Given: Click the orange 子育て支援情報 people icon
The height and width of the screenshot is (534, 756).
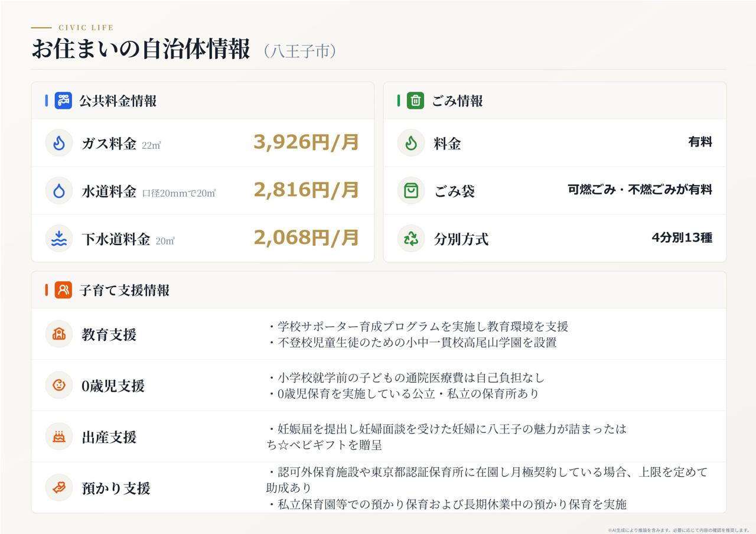Looking at the screenshot, I should 63,290.
